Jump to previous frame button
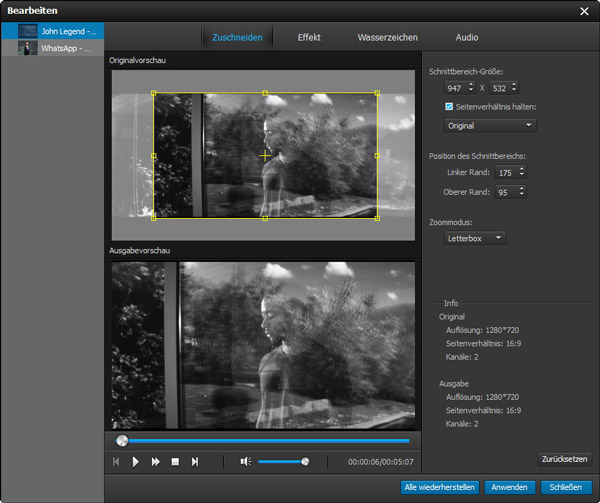 [x=116, y=462]
